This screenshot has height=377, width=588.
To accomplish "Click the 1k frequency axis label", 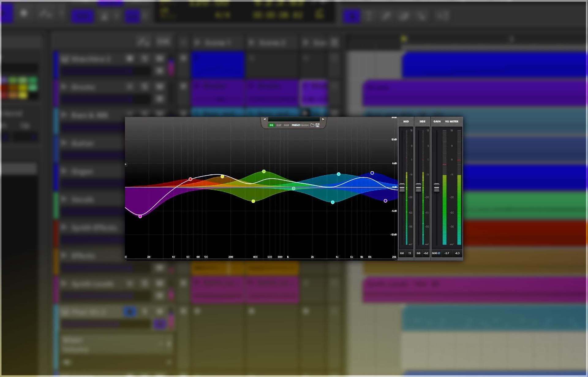I will [x=288, y=257].
